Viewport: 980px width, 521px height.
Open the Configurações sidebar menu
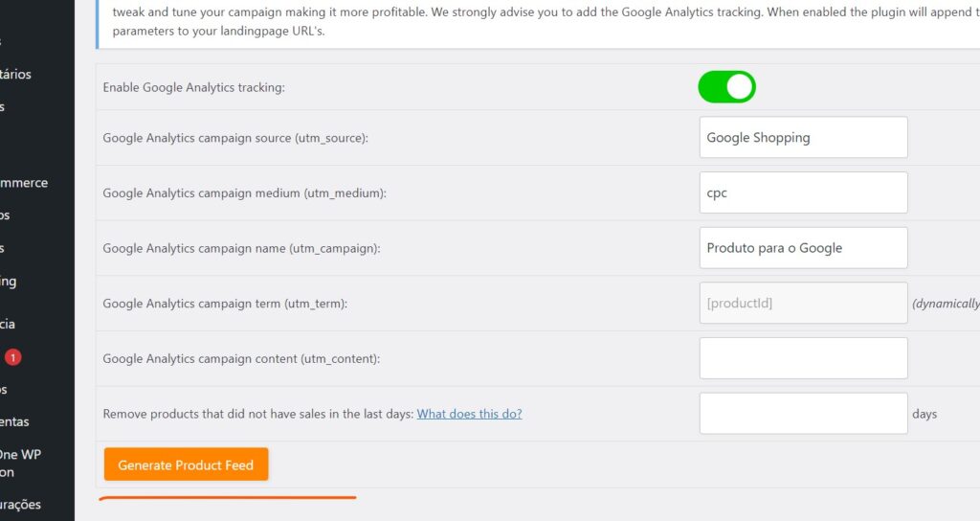pos(20,504)
